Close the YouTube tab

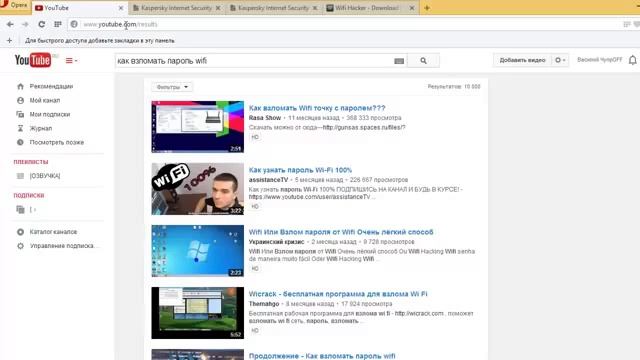coord(121,8)
